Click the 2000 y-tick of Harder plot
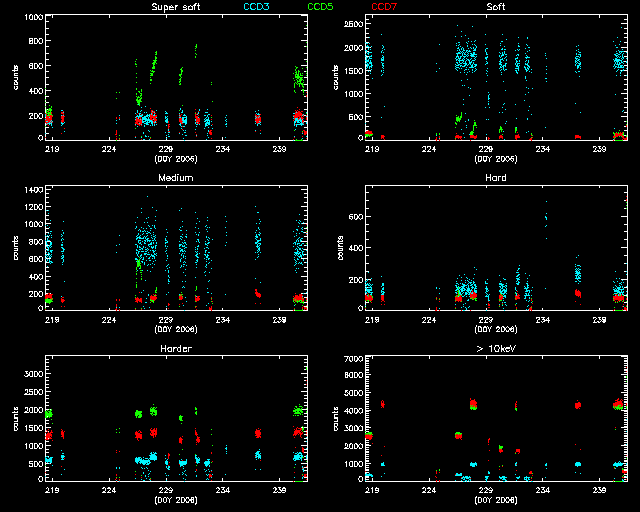Image resolution: width=640 pixels, height=512 pixels. (x=33, y=410)
